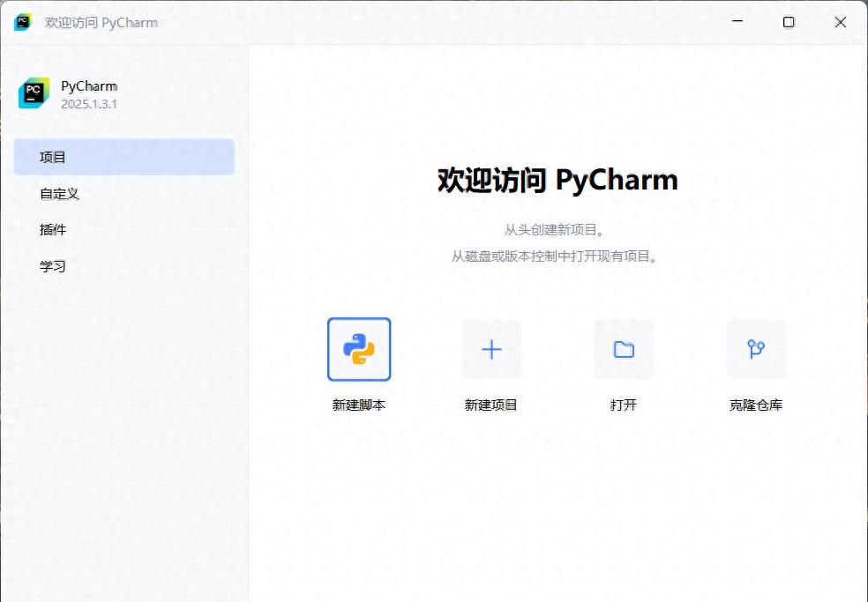This screenshot has height=602, width=868.
Task: Click the 打开 label under the folder icon
Action: point(623,405)
